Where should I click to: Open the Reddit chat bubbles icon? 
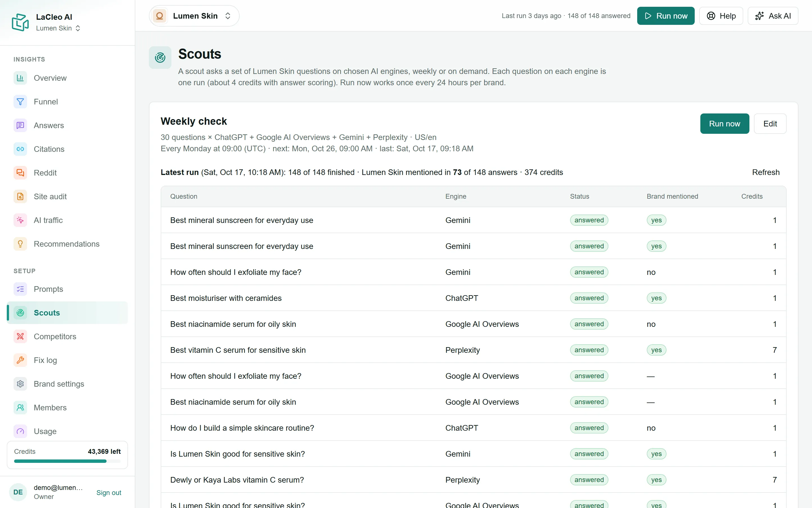click(x=20, y=173)
